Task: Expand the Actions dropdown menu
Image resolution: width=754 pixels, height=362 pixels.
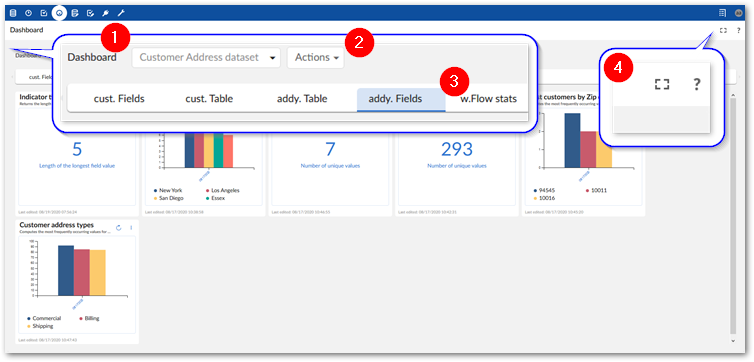Action: click(x=315, y=57)
